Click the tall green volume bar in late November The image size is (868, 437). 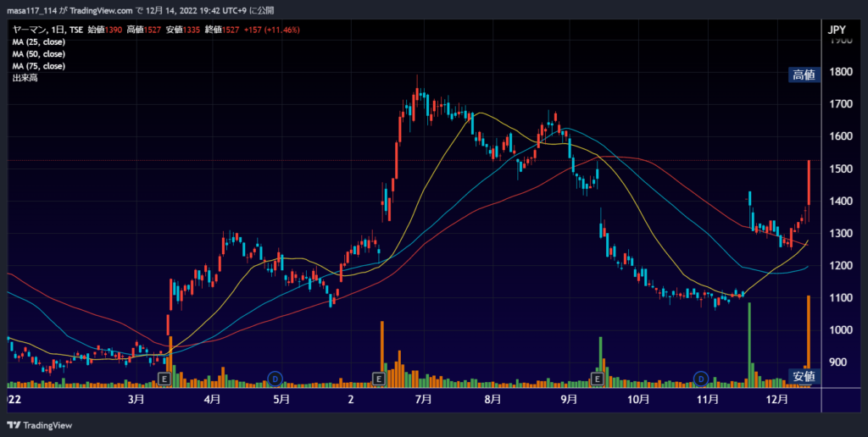[749, 346]
